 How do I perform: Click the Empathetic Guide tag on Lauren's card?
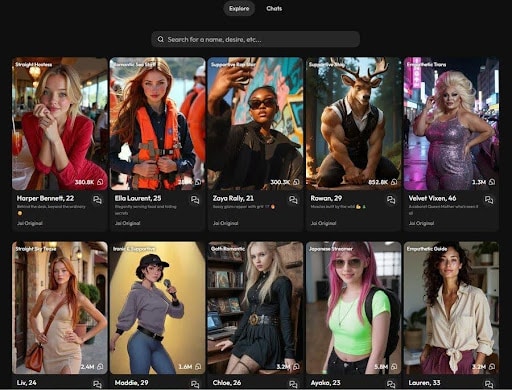click(x=427, y=249)
